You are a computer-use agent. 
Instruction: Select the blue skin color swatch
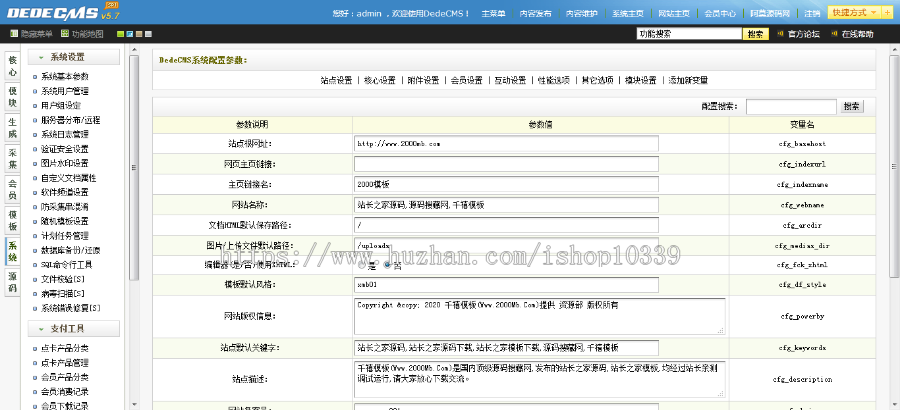[x=130, y=34]
